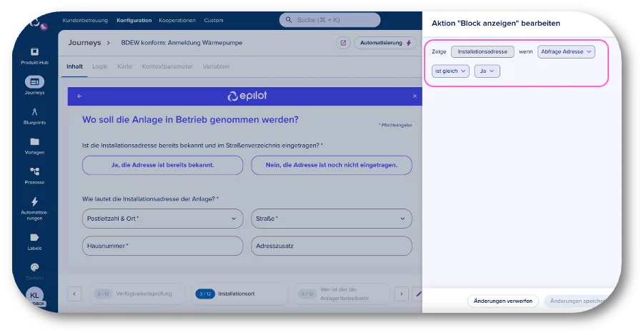Click journey title BDEW konform: Anmeldung Wärmepumpe
This screenshot has height=335, width=644.
point(182,43)
